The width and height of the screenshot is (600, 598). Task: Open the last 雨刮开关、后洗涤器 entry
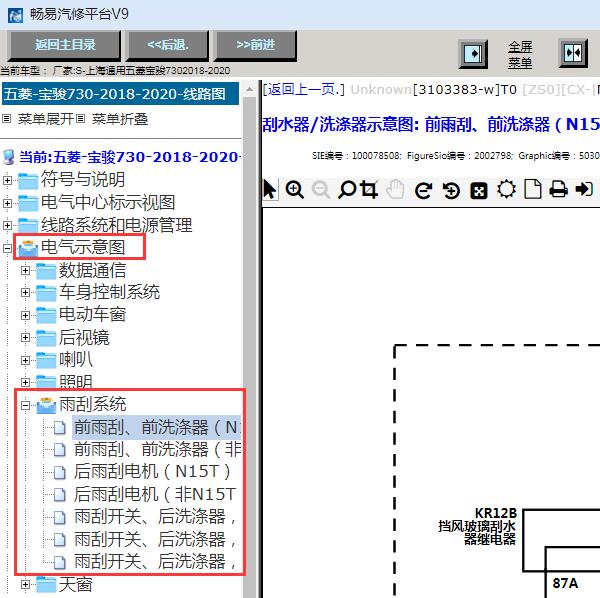pyautogui.click(x=155, y=561)
